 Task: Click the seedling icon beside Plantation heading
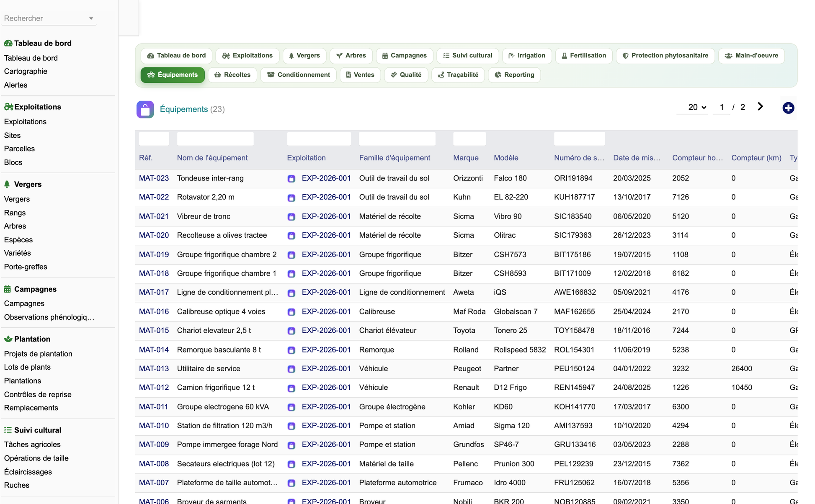pos(8,339)
